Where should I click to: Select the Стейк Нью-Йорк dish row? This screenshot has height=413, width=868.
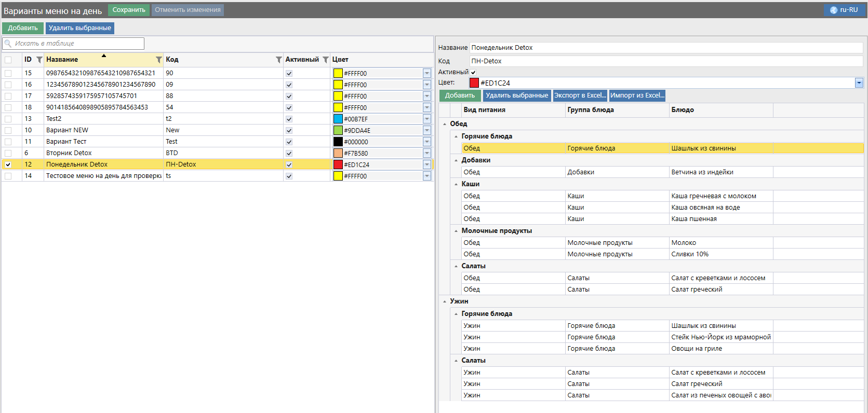(x=720, y=337)
